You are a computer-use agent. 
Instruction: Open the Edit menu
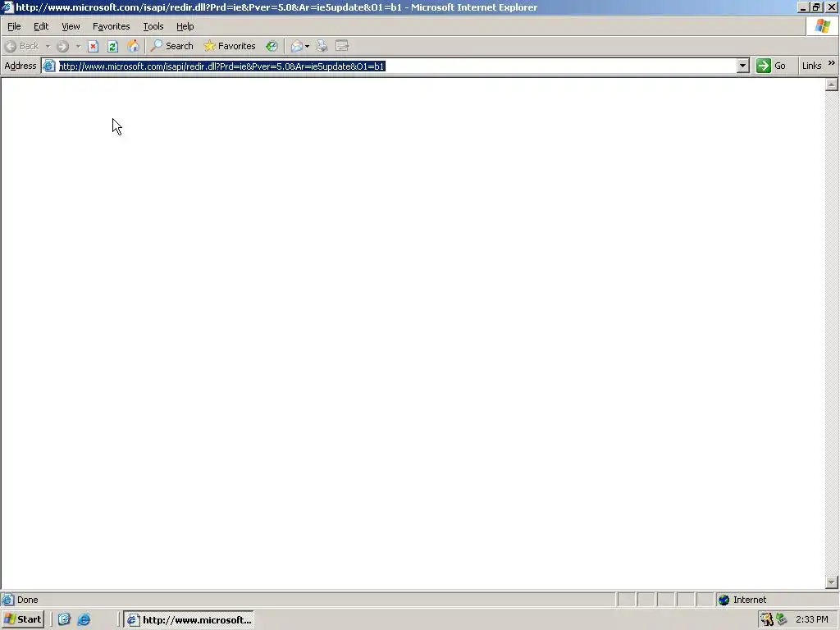pyautogui.click(x=41, y=26)
